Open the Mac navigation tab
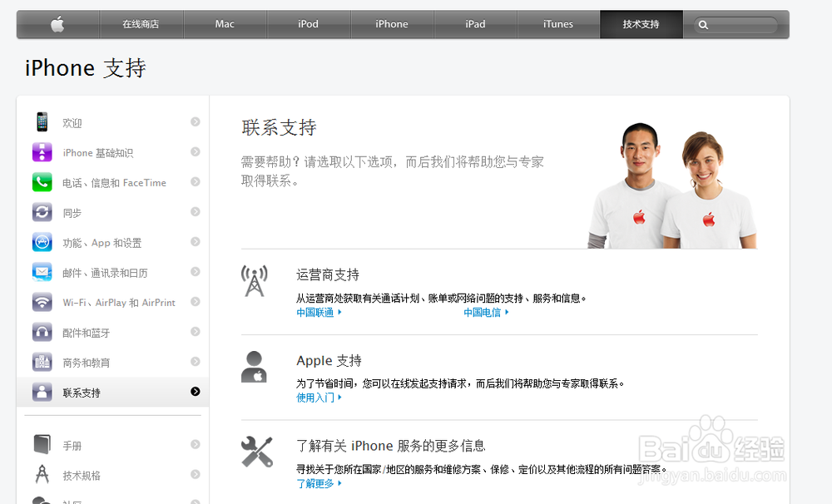Image resolution: width=832 pixels, height=504 pixels. click(x=225, y=24)
